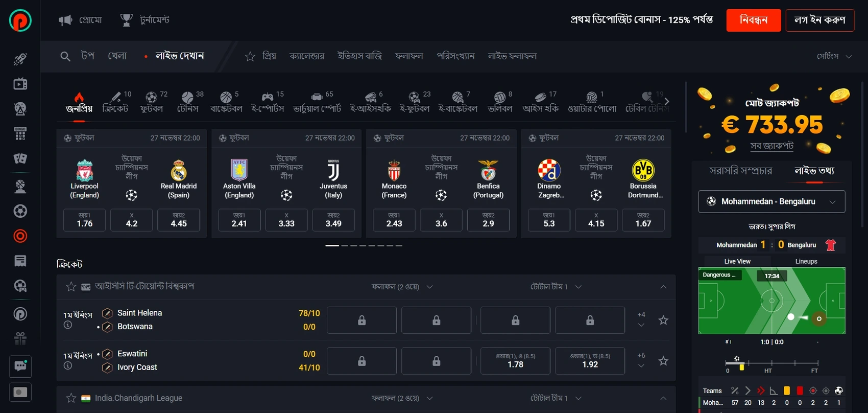Open the live TV icon in sidebar
Viewport: 868px width, 413px height.
[x=20, y=84]
